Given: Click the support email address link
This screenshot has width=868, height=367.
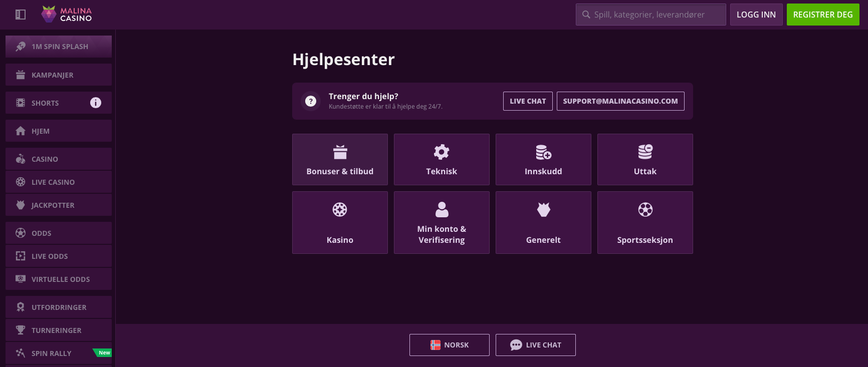Looking at the screenshot, I should (x=620, y=101).
